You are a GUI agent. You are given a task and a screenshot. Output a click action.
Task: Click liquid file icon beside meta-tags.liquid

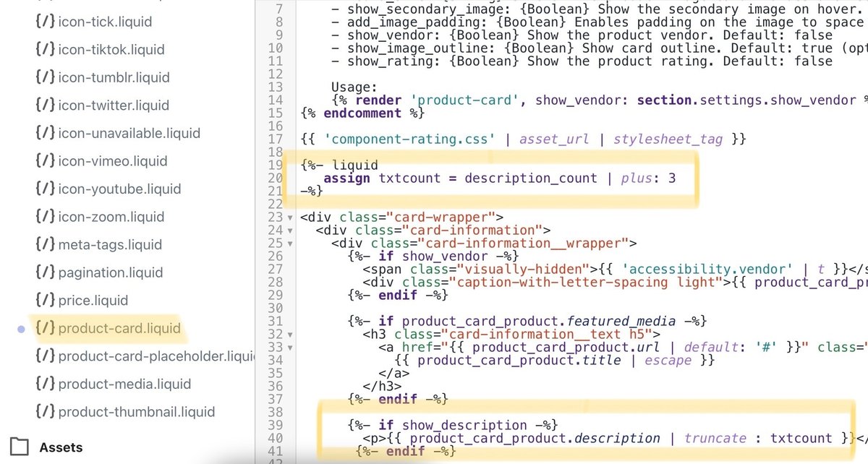[x=44, y=244]
